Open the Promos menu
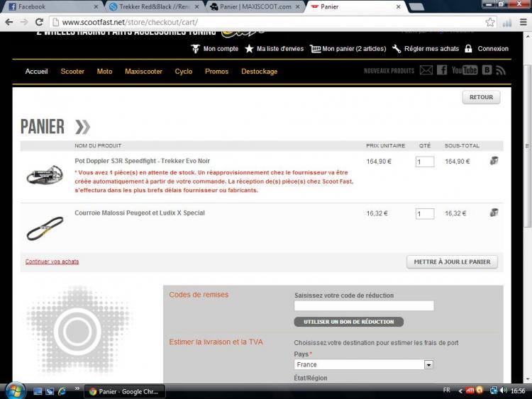Screen dimensions: 532x399 tap(216, 71)
